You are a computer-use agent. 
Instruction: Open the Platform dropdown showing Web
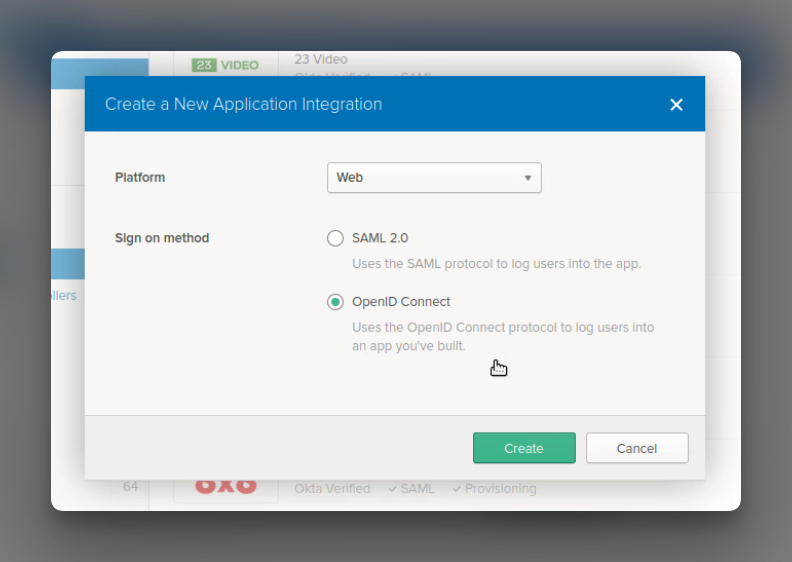pyautogui.click(x=434, y=177)
